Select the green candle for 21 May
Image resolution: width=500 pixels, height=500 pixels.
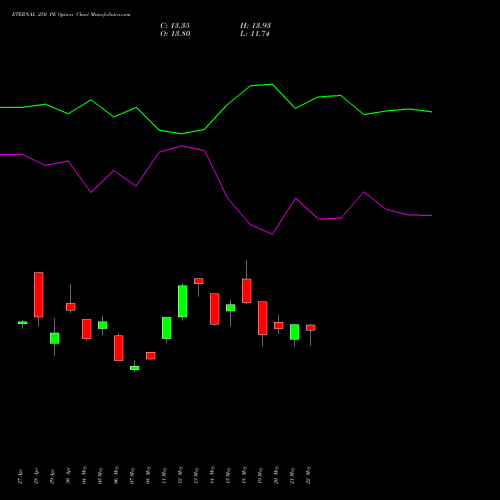click(x=295, y=332)
